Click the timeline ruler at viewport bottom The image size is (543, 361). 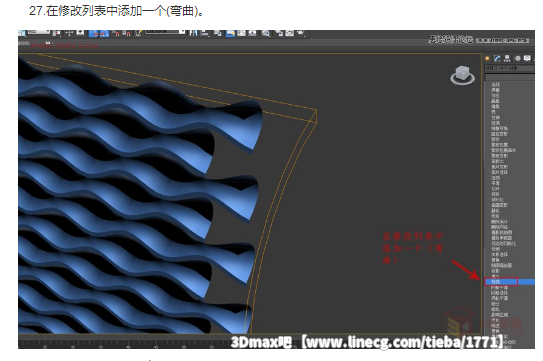(x=125, y=344)
